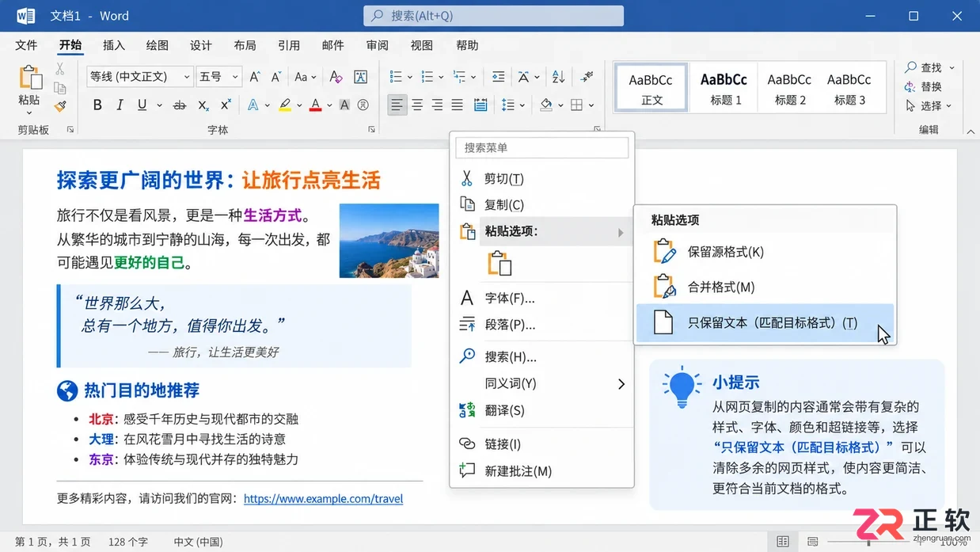Open Synonyms(Y) submenu in context menu

click(x=542, y=383)
